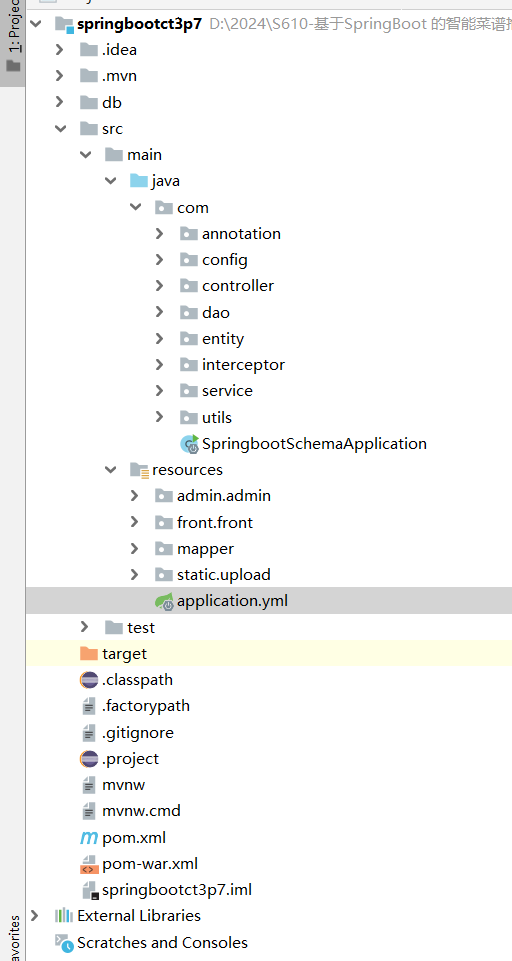
Task: Click the Maven pom.xml icon
Action: (x=89, y=838)
